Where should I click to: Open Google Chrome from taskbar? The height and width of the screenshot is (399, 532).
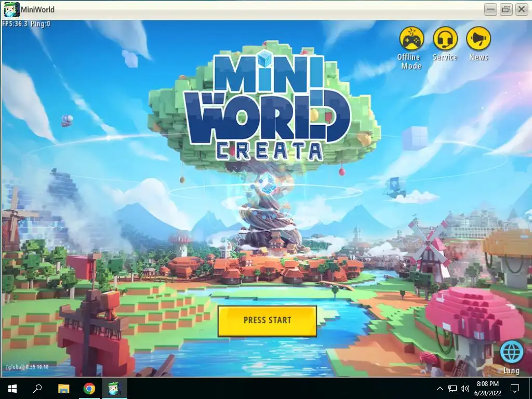tap(89, 389)
